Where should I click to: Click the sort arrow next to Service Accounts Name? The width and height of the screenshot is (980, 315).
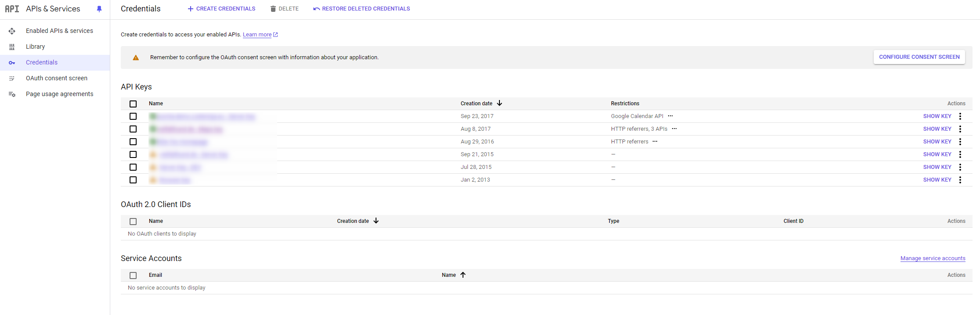tap(463, 275)
